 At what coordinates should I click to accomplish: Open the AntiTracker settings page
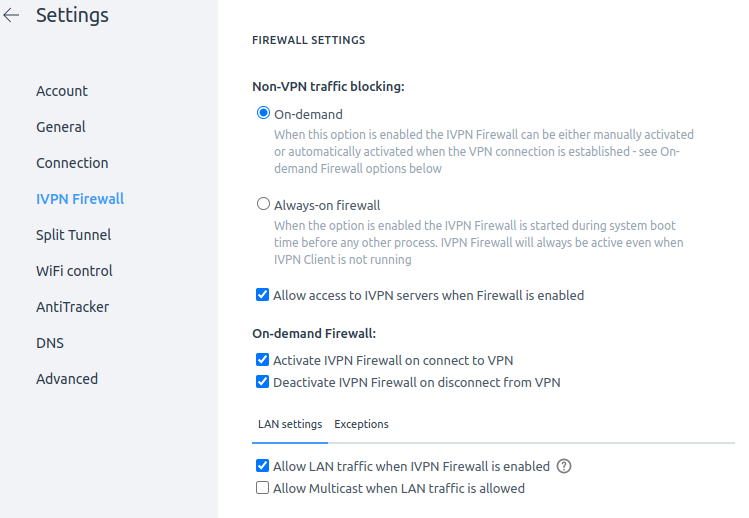coord(72,307)
